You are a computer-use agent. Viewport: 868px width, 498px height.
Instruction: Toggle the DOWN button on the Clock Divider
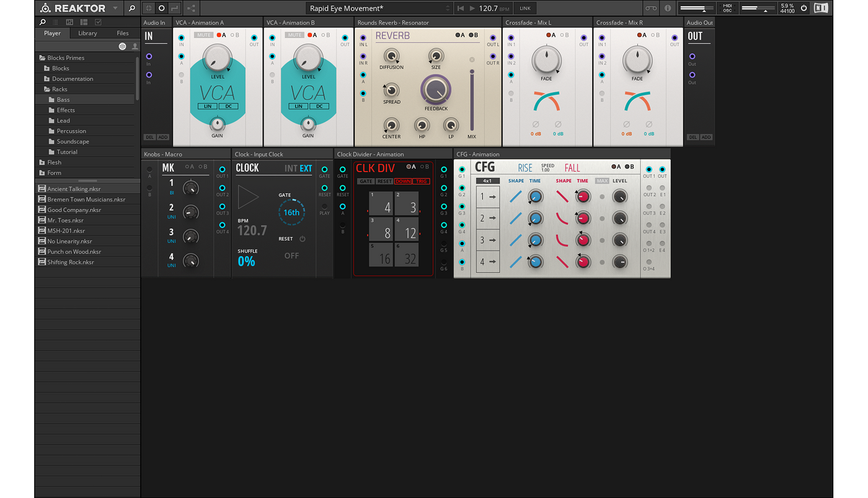click(x=403, y=181)
